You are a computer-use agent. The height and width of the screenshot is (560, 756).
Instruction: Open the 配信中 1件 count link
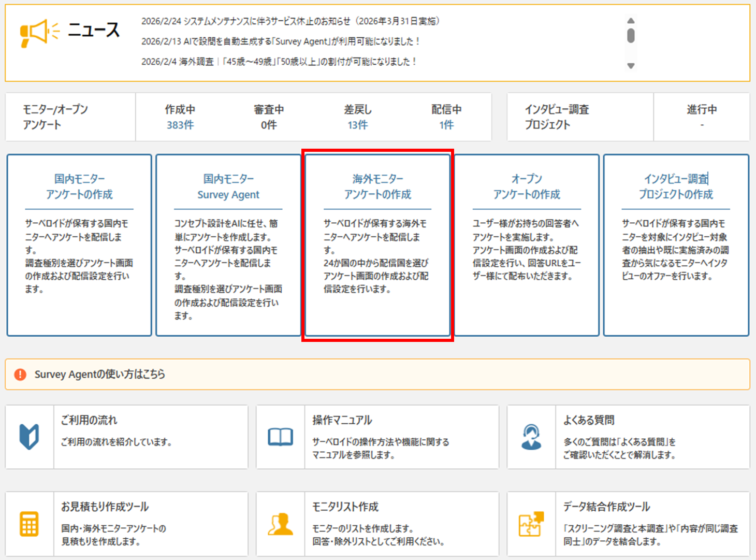446,125
